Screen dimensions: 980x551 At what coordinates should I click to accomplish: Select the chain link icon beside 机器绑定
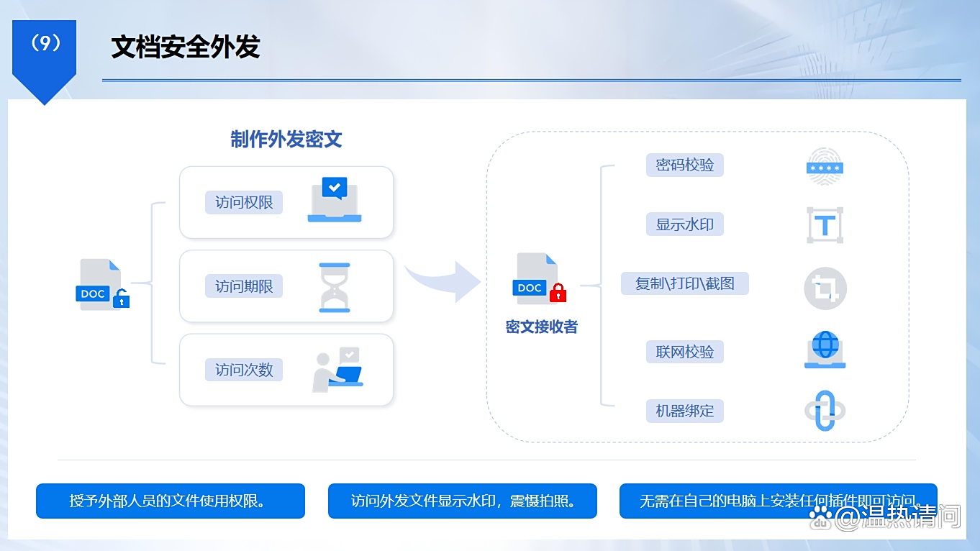point(825,411)
